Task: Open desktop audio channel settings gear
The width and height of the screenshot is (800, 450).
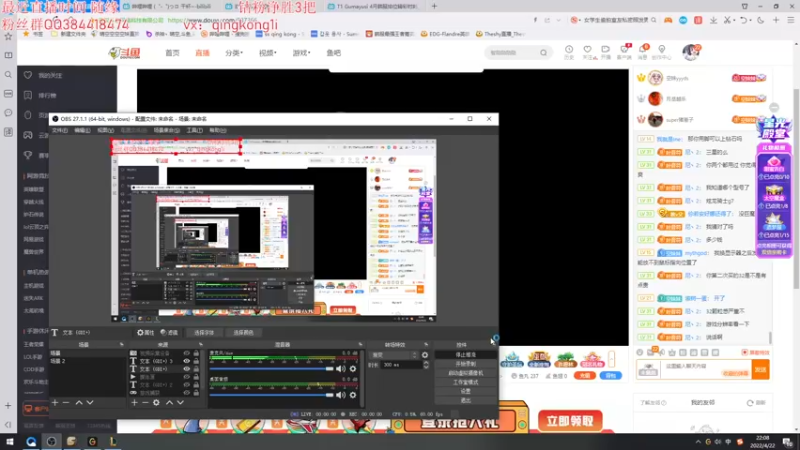Action: pos(353,395)
